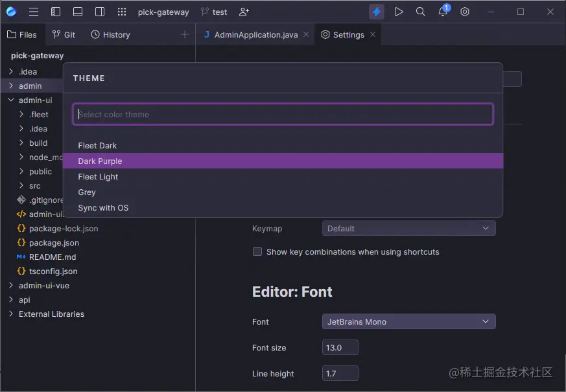Enable Show key combinations checkbox

257,251
